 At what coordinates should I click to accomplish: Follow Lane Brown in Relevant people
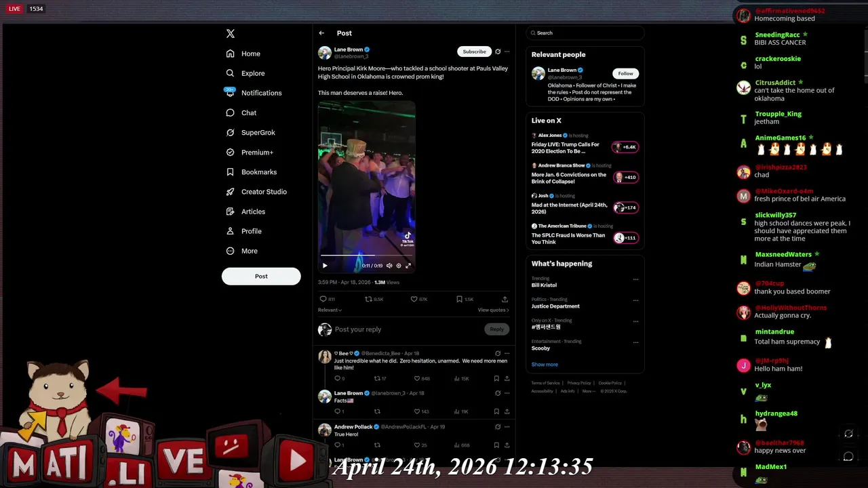[625, 73]
